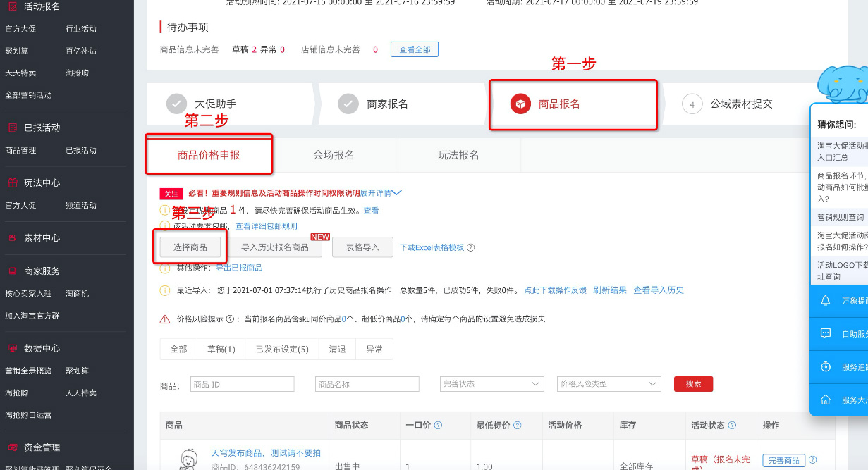Select step 4 公域素材提交 circle

click(x=692, y=104)
